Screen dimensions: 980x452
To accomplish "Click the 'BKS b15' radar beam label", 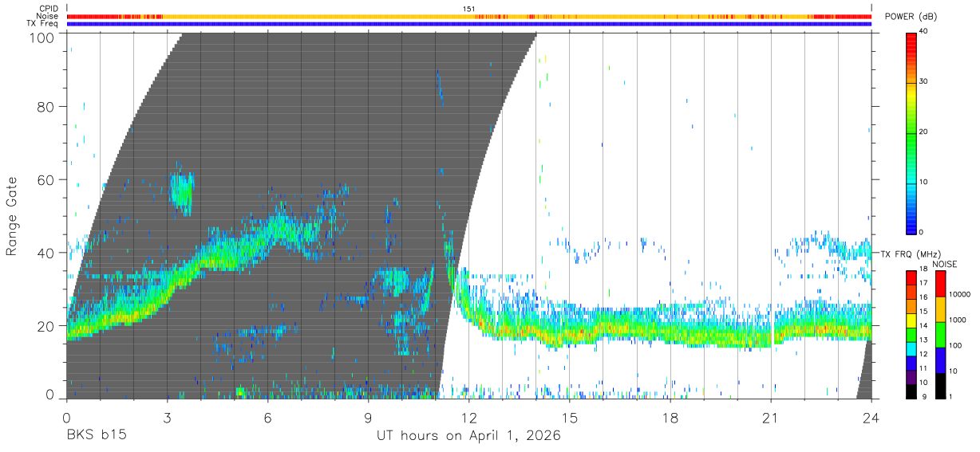I will coord(96,436).
